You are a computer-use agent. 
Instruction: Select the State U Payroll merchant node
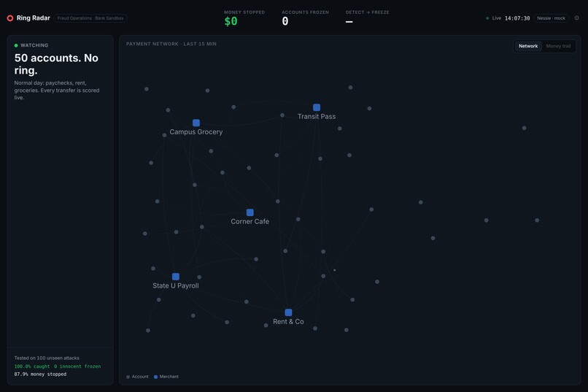click(176, 277)
